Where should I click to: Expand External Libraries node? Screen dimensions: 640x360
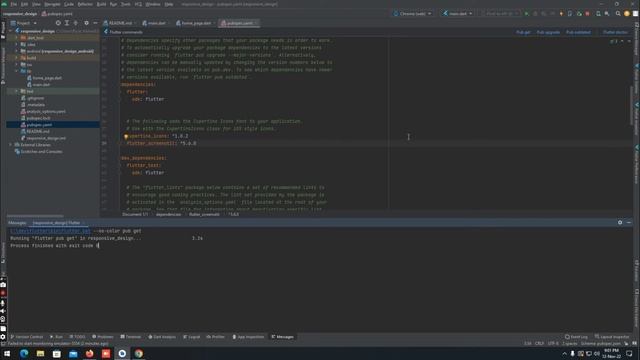(x=11, y=145)
